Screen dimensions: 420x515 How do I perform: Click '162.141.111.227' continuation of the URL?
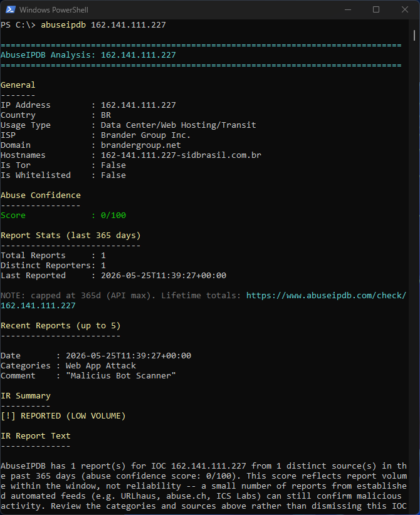38,306
